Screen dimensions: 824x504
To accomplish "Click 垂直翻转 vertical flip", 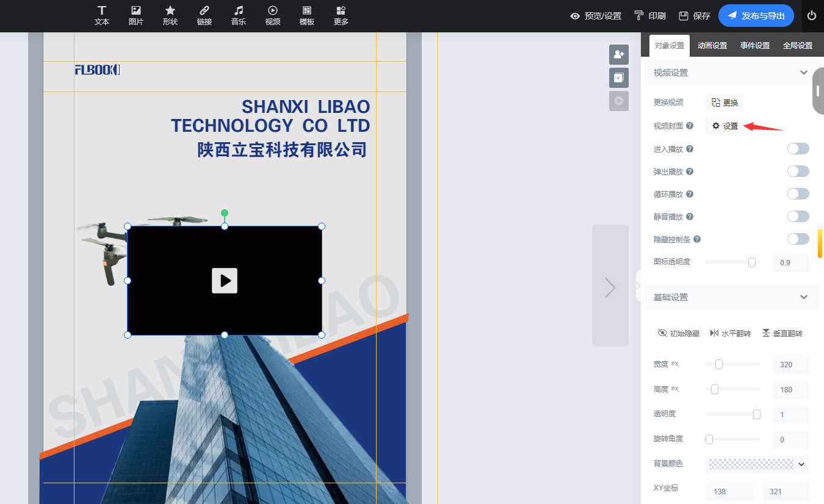I will click(x=782, y=333).
